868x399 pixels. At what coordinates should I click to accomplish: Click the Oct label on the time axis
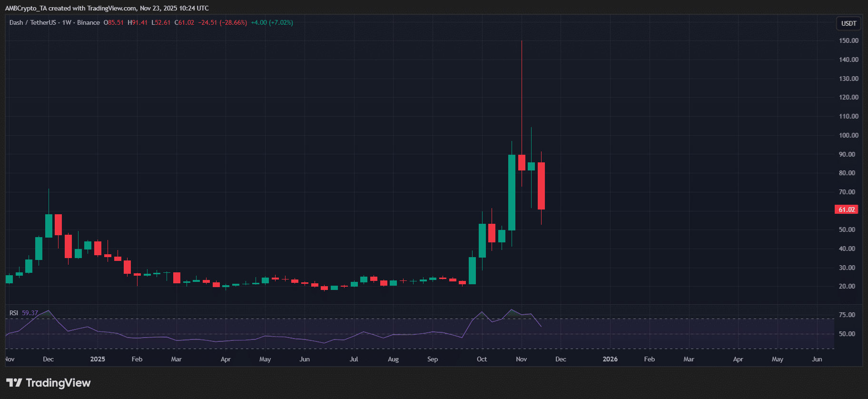click(482, 359)
